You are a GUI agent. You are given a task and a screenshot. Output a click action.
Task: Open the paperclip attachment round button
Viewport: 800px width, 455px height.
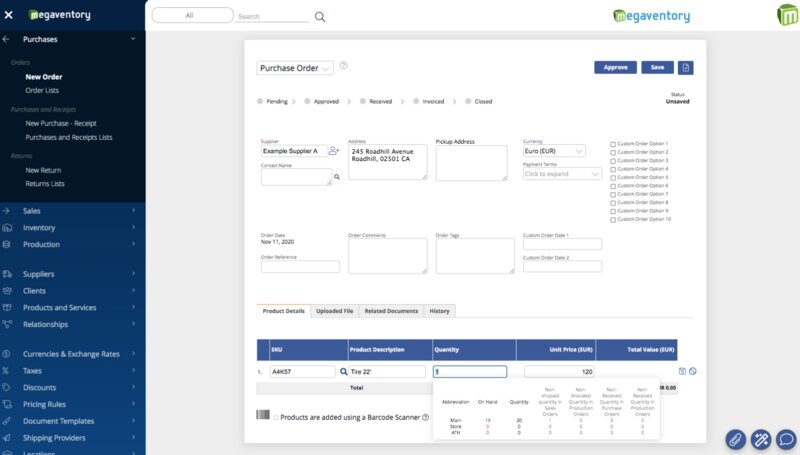pyautogui.click(x=735, y=439)
